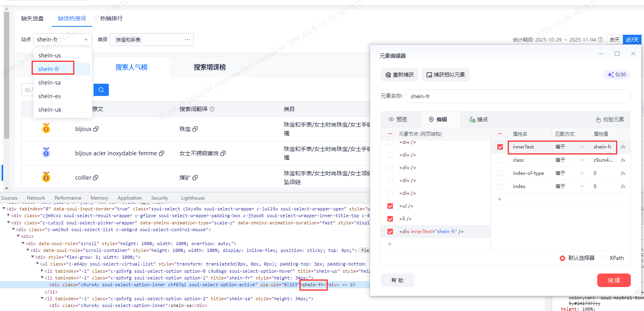Open 搜索增速榜 tab
The height and width of the screenshot is (311, 644).
pyautogui.click(x=210, y=67)
